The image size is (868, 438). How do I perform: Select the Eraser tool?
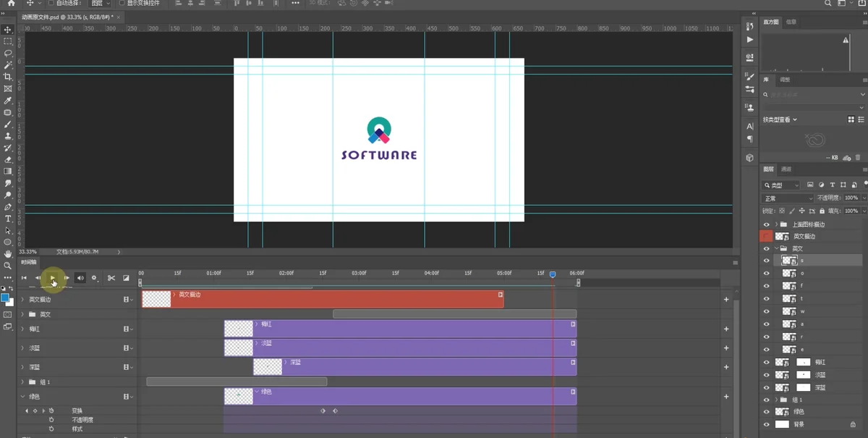(8, 159)
